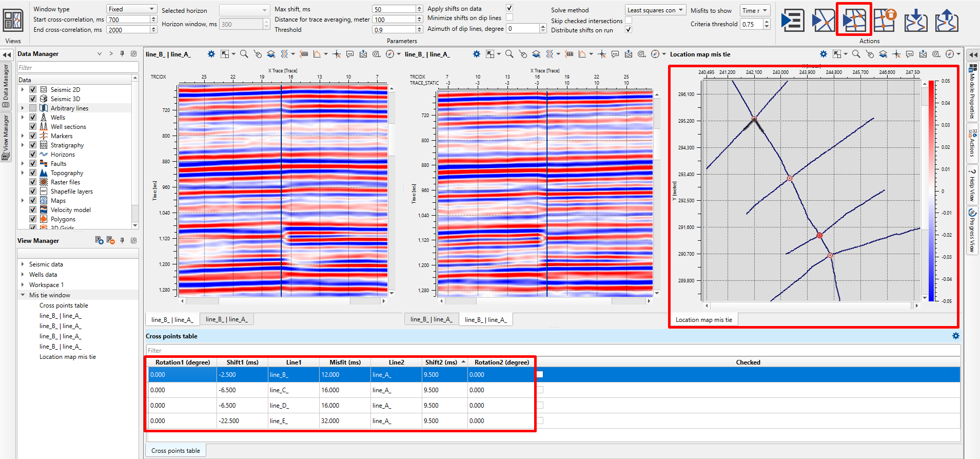Open the Solve method dropdown
This screenshot has height=459, width=980.
click(655, 10)
